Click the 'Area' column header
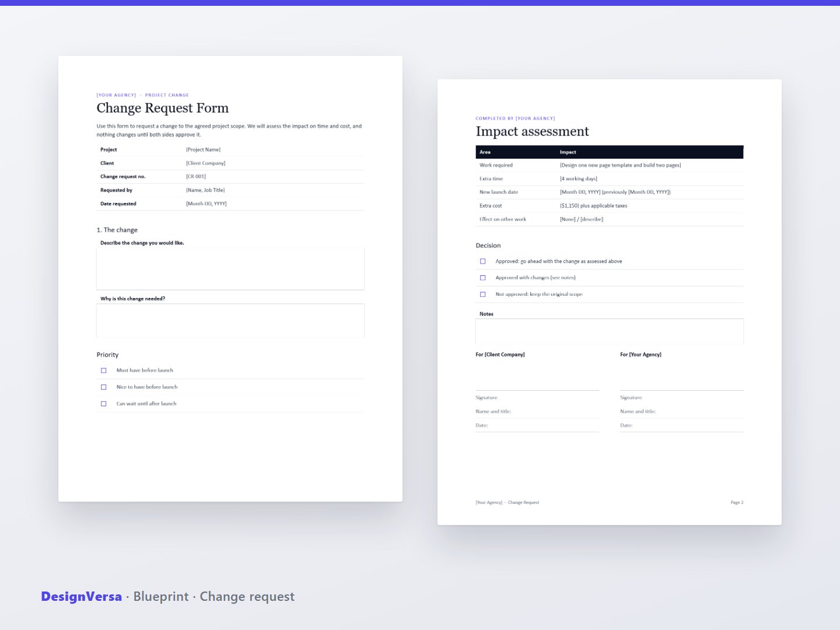This screenshot has height=630, width=840. pyautogui.click(x=485, y=152)
